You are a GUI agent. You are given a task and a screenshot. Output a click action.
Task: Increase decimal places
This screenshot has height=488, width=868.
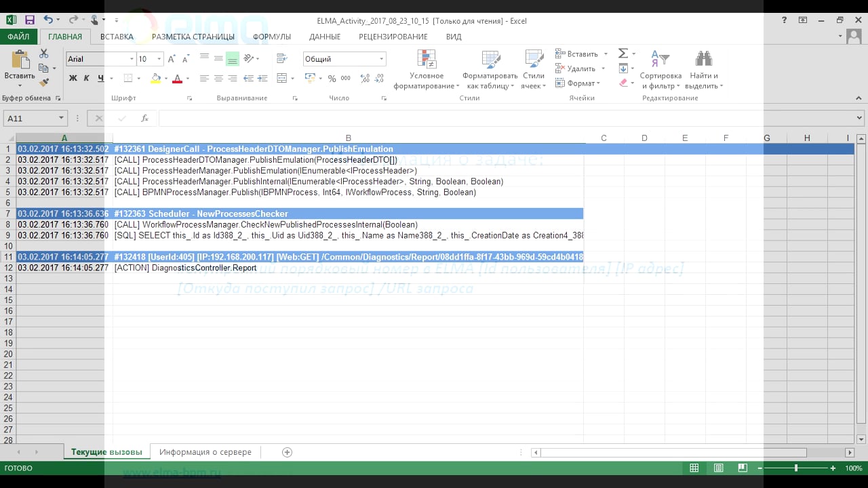pyautogui.click(x=365, y=79)
